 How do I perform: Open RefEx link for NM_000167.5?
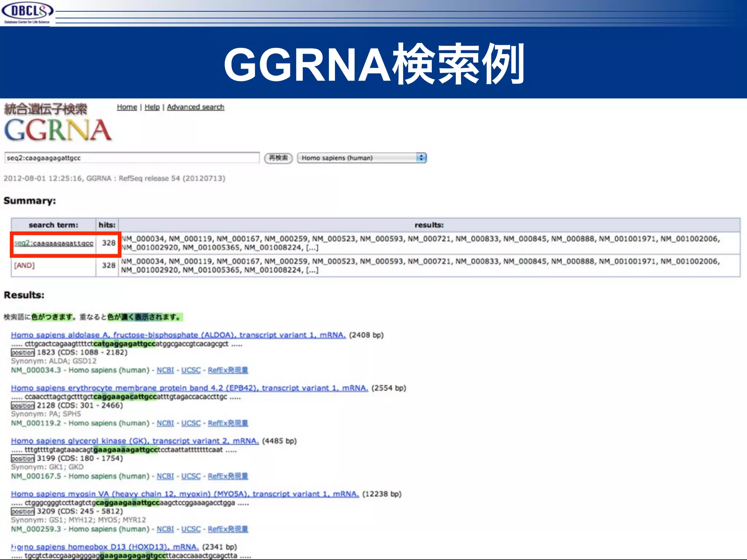click(228, 476)
